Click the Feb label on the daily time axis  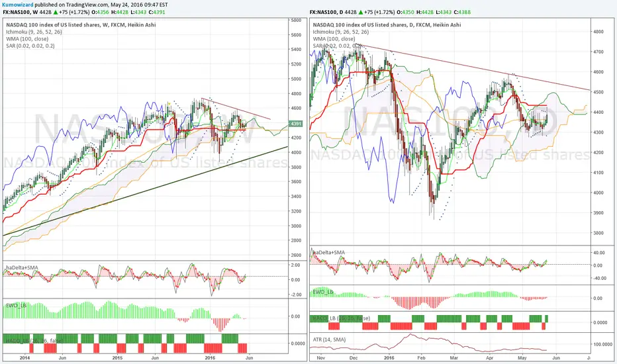tap(422, 358)
